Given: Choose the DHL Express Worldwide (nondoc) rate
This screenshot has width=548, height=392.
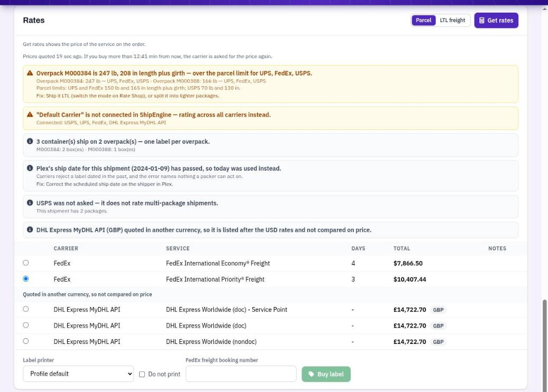Looking at the screenshot, I should [26, 341].
